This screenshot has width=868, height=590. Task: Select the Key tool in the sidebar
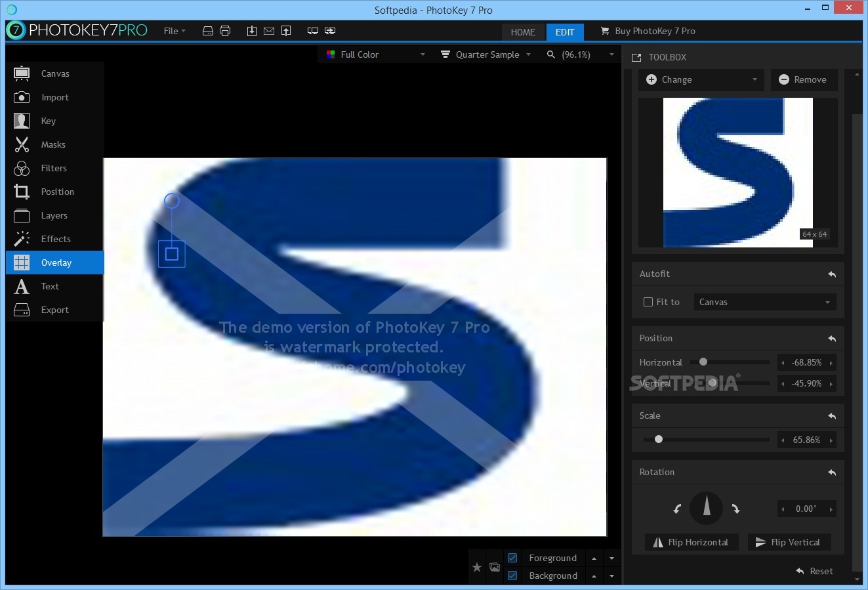click(x=55, y=121)
